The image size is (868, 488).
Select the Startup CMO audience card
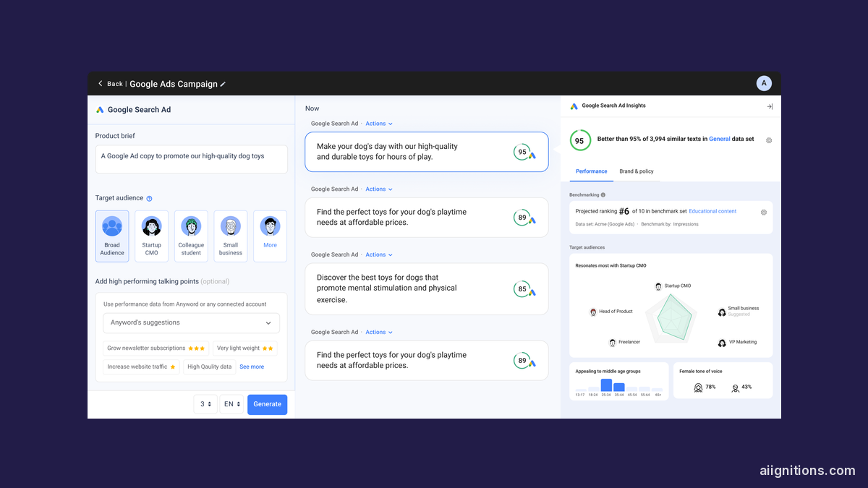[151, 236]
